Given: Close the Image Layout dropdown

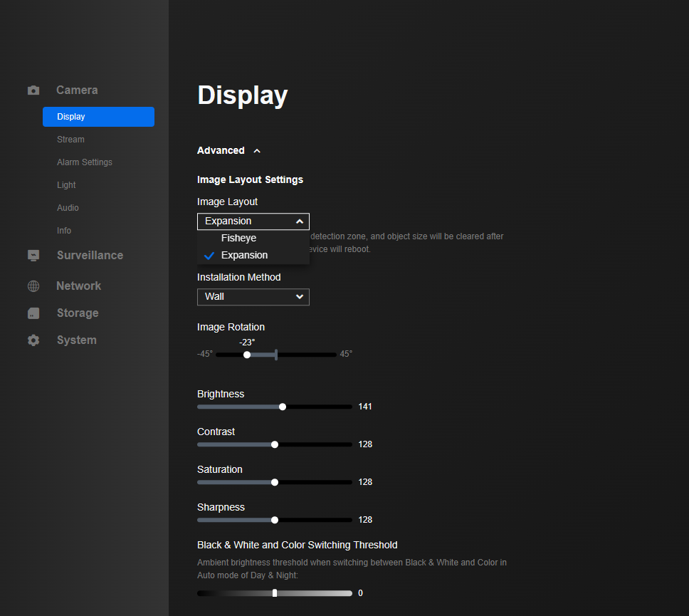Looking at the screenshot, I should [x=253, y=221].
